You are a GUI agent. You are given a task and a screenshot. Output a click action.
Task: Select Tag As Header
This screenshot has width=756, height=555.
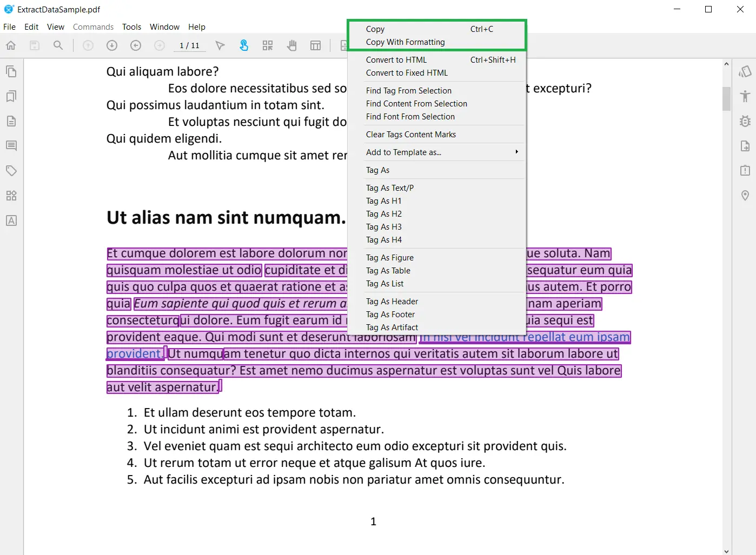436,302
